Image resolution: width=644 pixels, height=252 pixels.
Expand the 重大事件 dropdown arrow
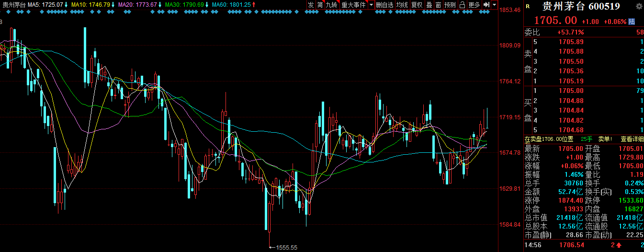coord(371,5)
